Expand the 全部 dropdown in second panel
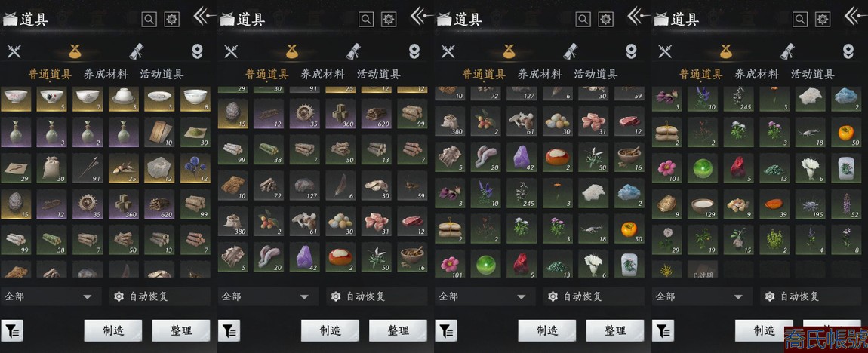Screen dimensions: 868x353 [267, 296]
